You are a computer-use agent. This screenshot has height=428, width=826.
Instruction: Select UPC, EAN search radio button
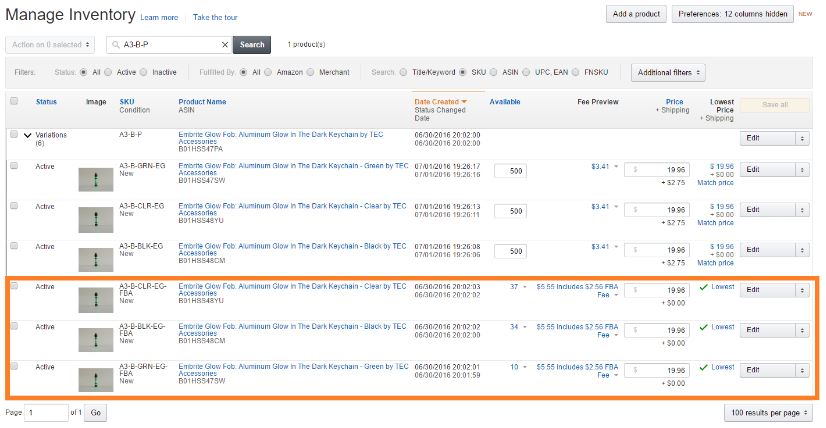point(526,72)
